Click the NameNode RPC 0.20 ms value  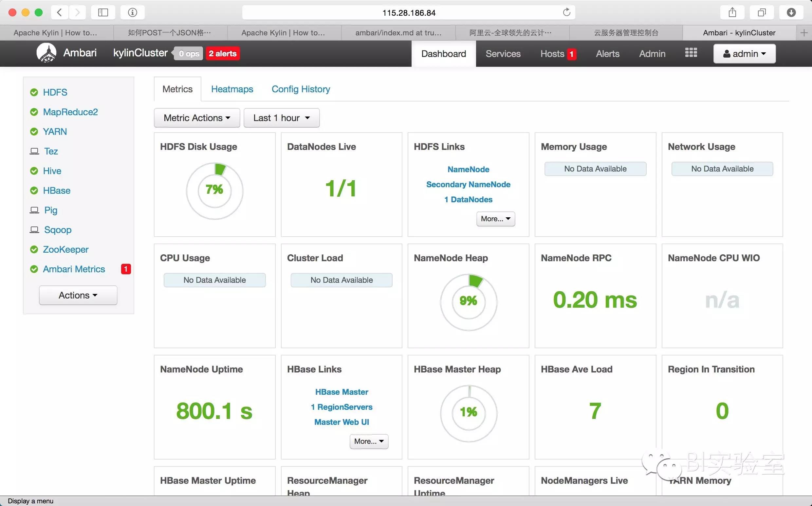(595, 299)
